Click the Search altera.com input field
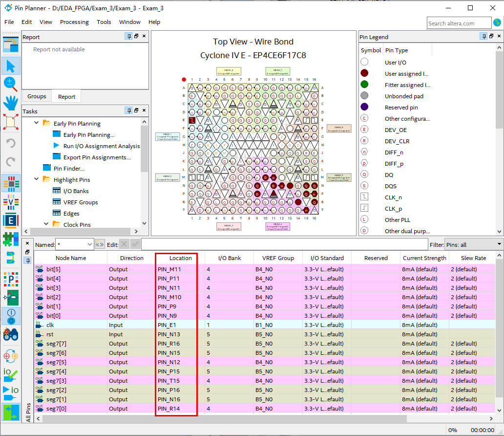 coord(459,23)
